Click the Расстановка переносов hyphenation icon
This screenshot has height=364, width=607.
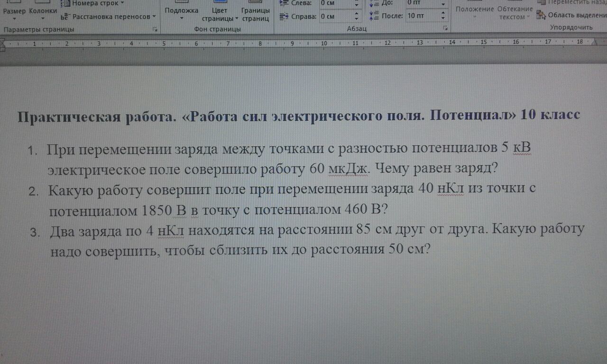point(65,17)
